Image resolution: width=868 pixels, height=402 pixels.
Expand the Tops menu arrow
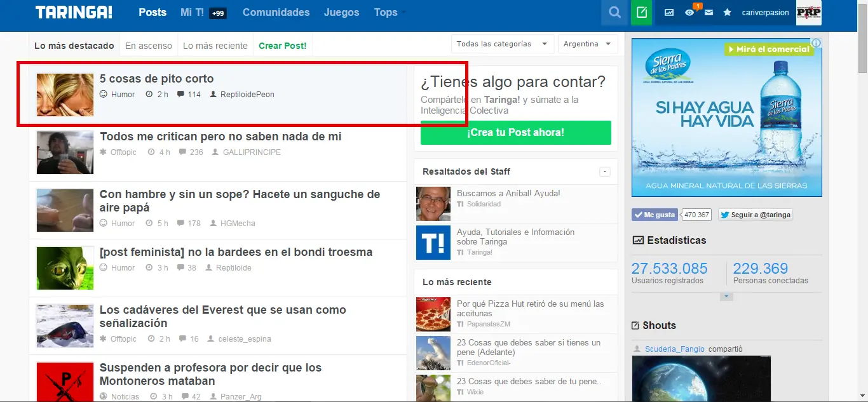(404, 13)
